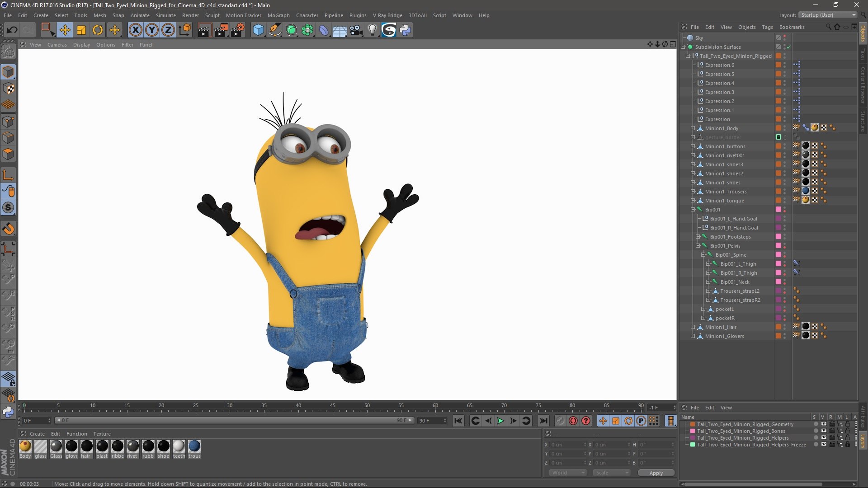Click the end frame field 90 F
This screenshot has height=488, width=868.
(x=432, y=421)
